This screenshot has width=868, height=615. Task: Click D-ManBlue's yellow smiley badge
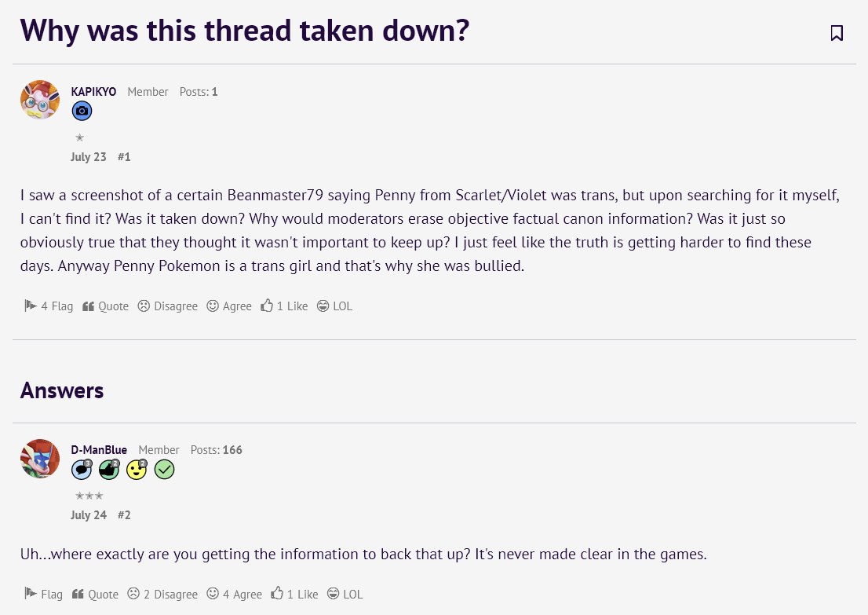pos(137,469)
